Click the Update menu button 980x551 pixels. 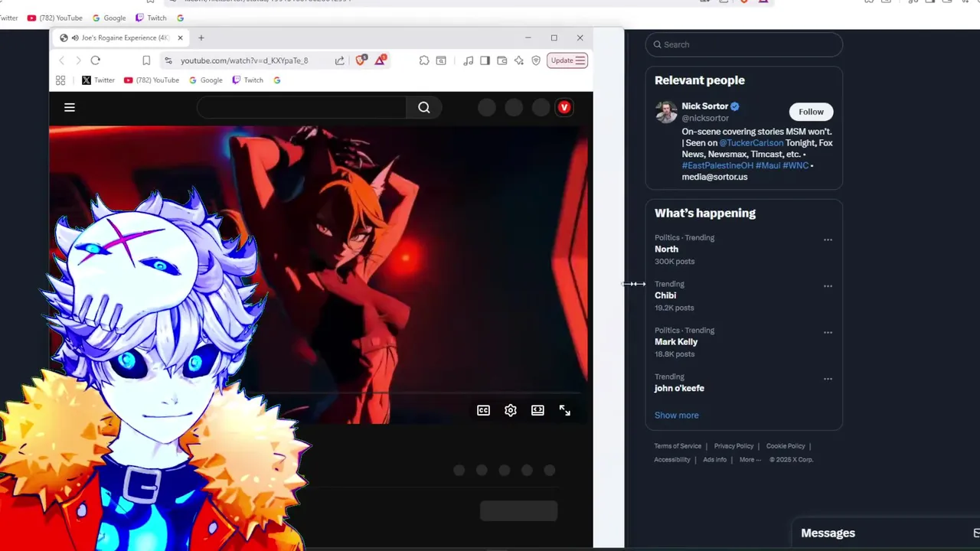(567, 60)
